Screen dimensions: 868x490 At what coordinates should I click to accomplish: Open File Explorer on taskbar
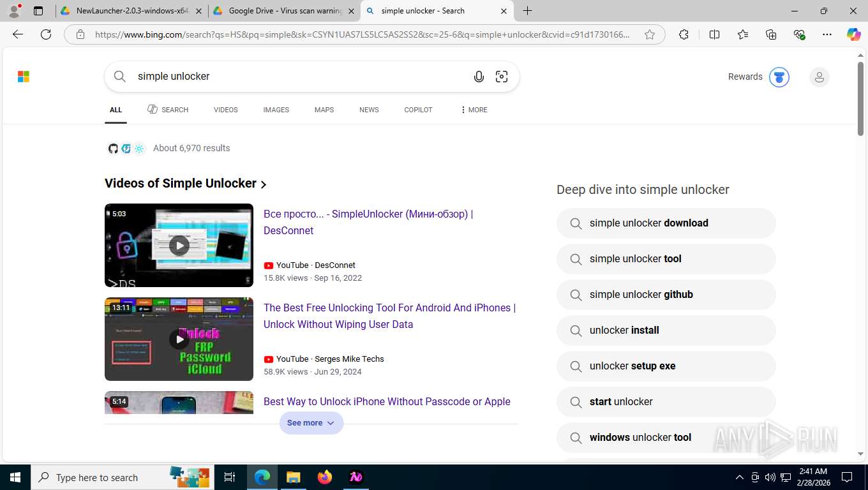point(293,477)
